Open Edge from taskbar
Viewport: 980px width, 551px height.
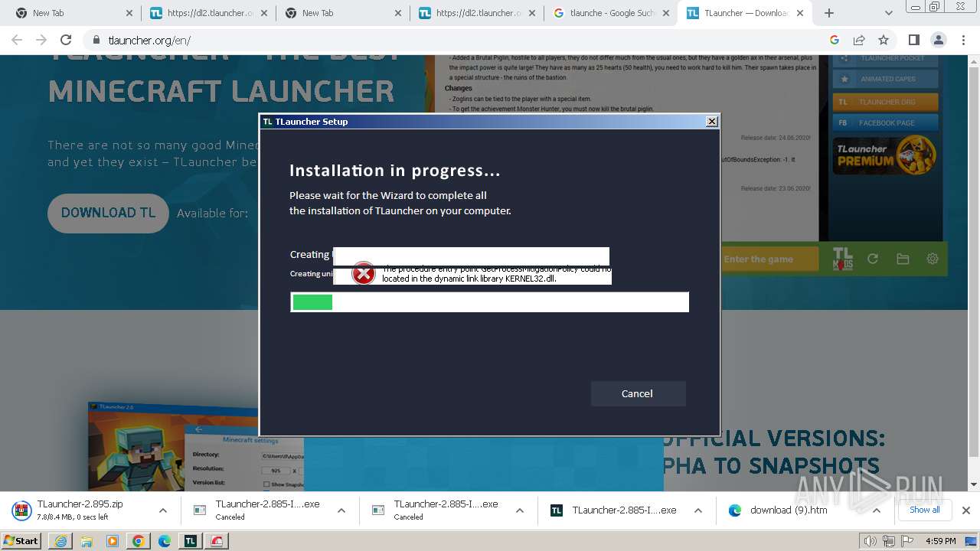(165, 541)
